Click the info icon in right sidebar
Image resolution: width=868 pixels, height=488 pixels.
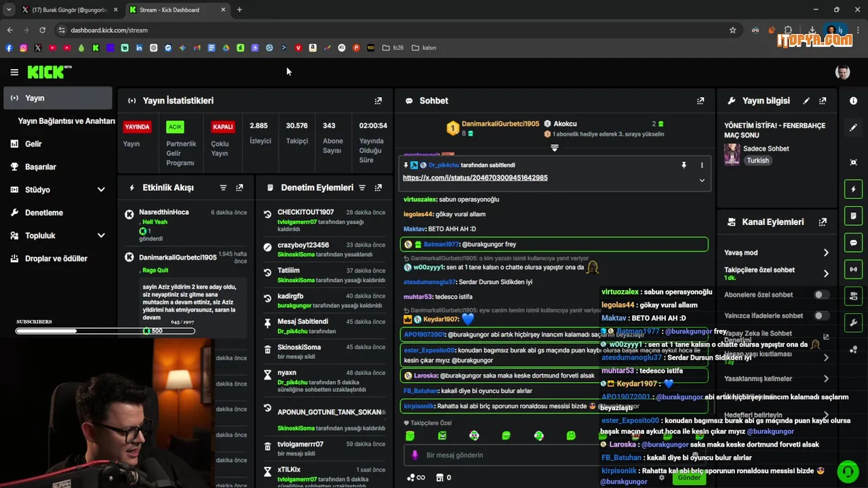pos(853,100)
